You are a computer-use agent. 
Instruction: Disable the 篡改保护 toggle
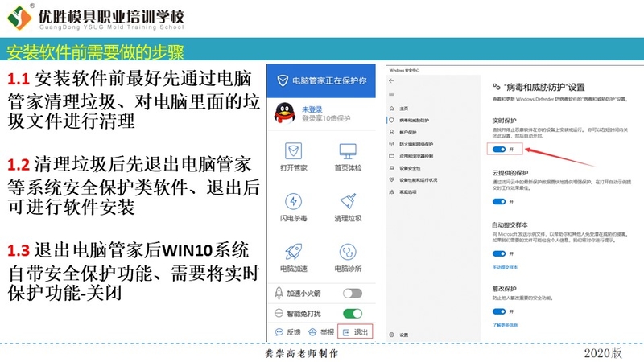coord(499,311)
